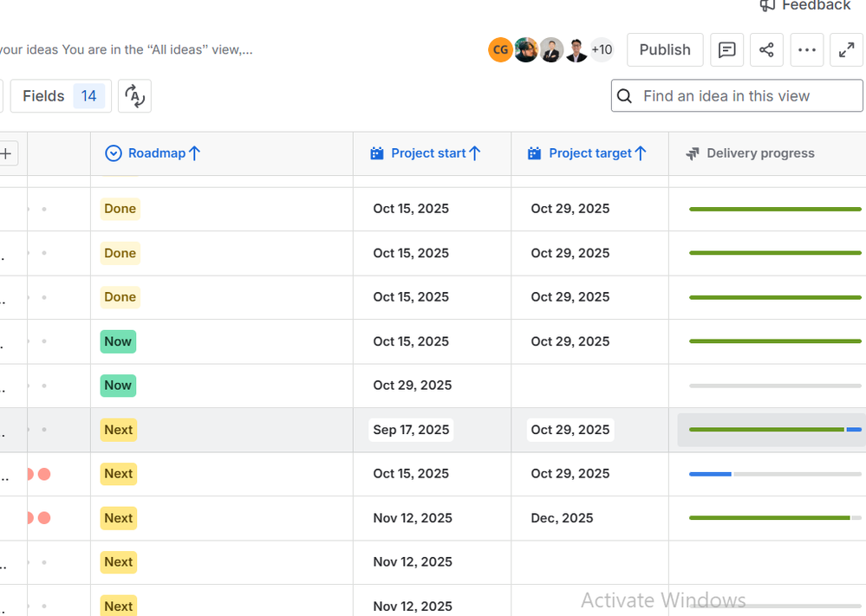Screen dimensions: 866x616
Task: Open the share icon beside Publish
Action: [766, 49]
